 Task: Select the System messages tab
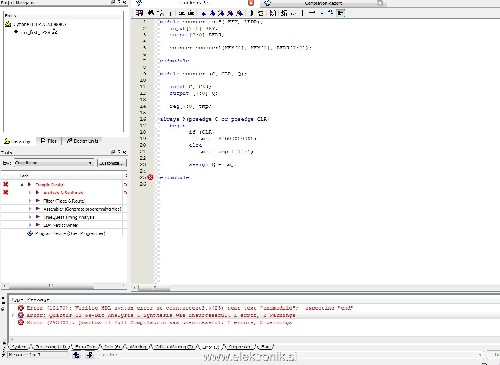tap(19, 347)
